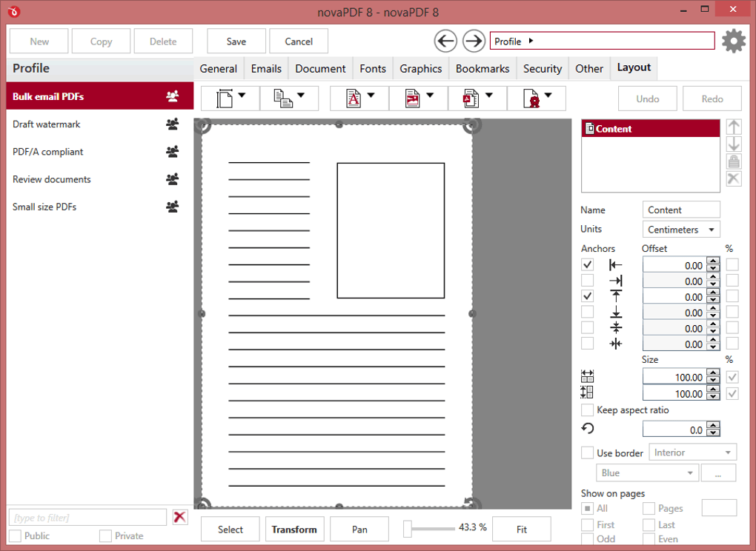The width and height of the screenshot is (756, 551).
Task: Click the rotation angle icon
Action: tap(587, 428)
